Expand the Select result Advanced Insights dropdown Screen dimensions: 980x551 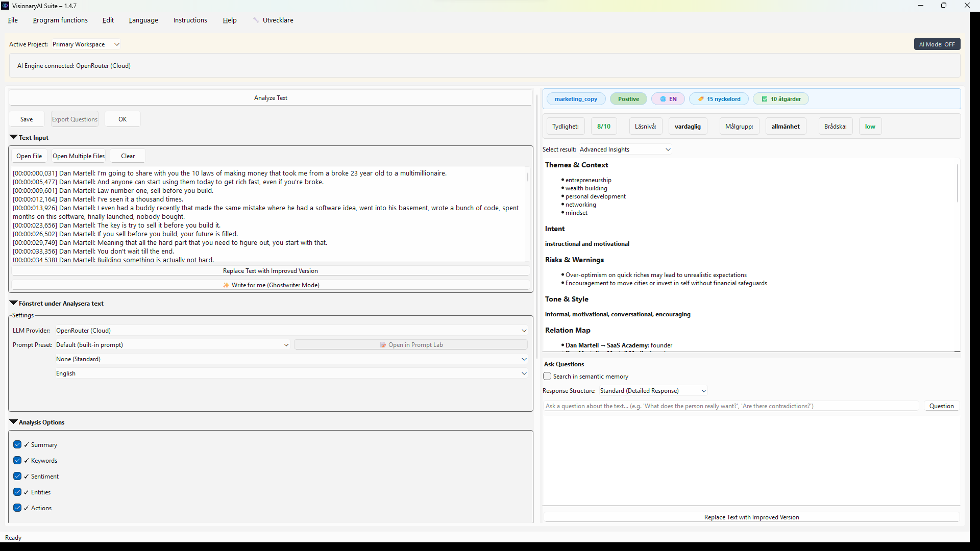(625, 149)
